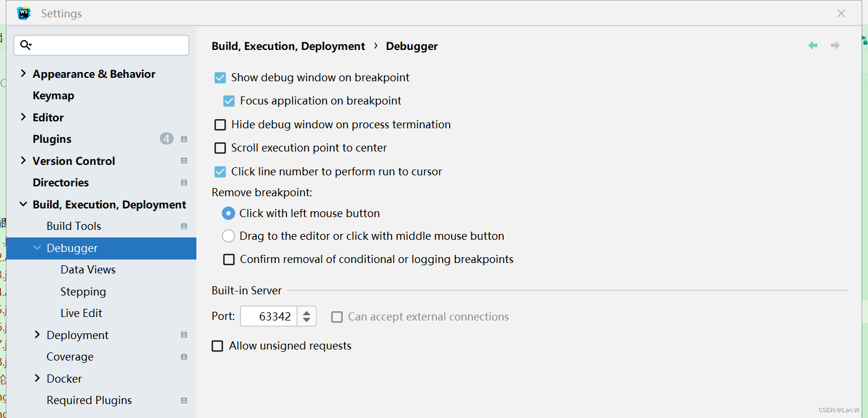Select Drag to the editor radio option
This screenshot has height=418, width=868.
[x=228, y=236]
